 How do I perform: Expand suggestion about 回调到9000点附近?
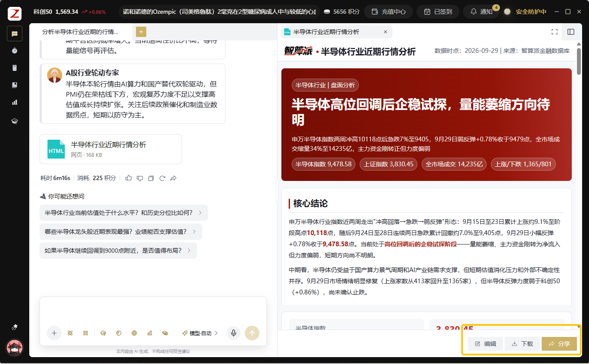coord(118,251)
